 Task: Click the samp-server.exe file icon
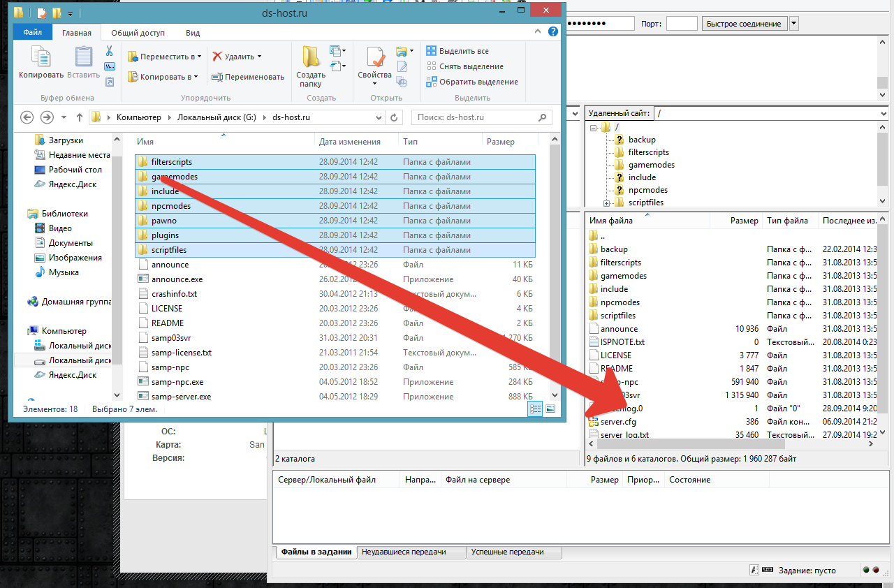(143, 397)
